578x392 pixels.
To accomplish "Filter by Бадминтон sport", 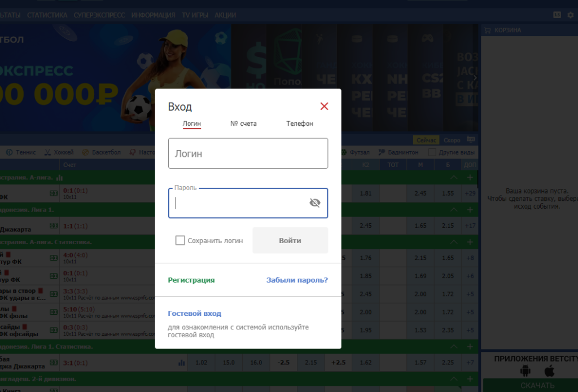I will coord(398,152).
